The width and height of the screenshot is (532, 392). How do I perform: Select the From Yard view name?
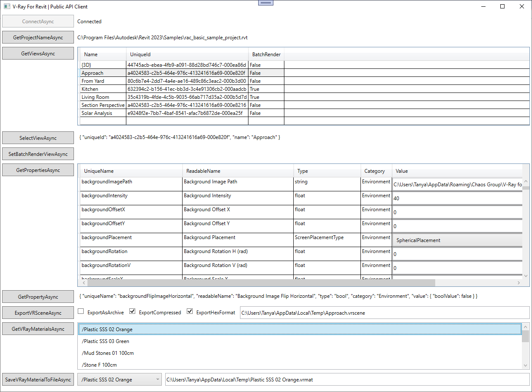coord(93,81)
